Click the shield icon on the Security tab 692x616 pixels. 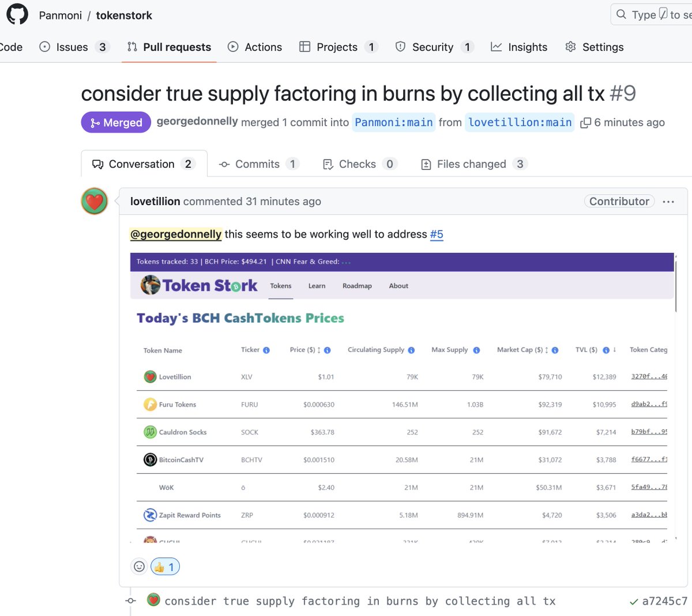coord(400,47)
